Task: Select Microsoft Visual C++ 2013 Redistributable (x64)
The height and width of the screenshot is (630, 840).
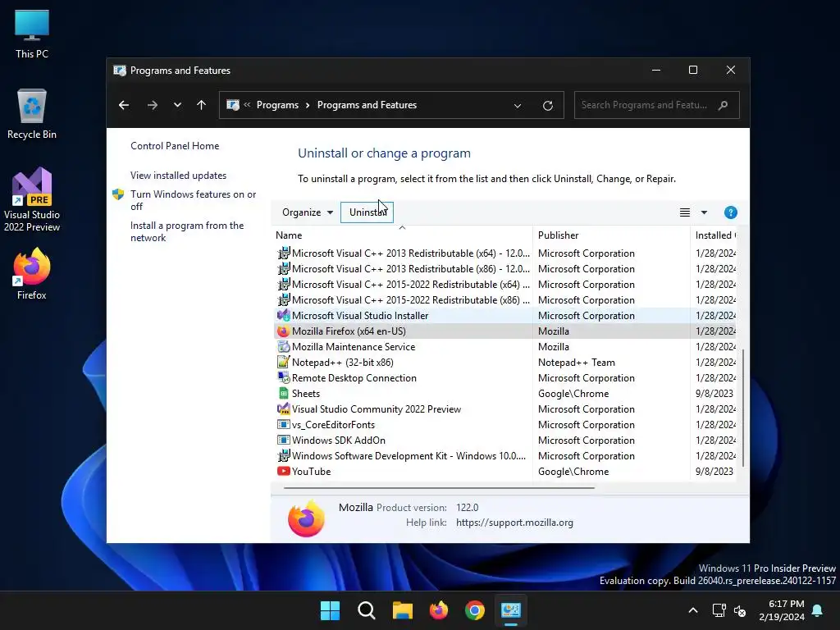Action: pos(505,253)
